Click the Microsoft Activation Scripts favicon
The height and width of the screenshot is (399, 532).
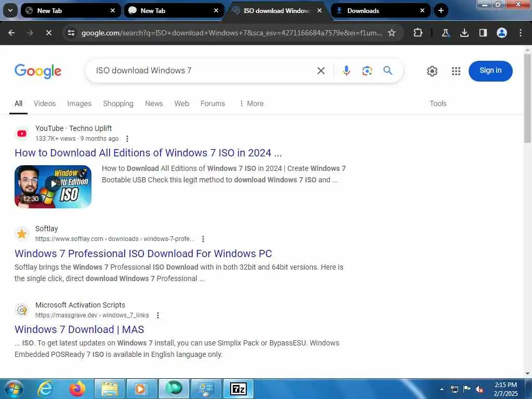click(x=22, y=310)
